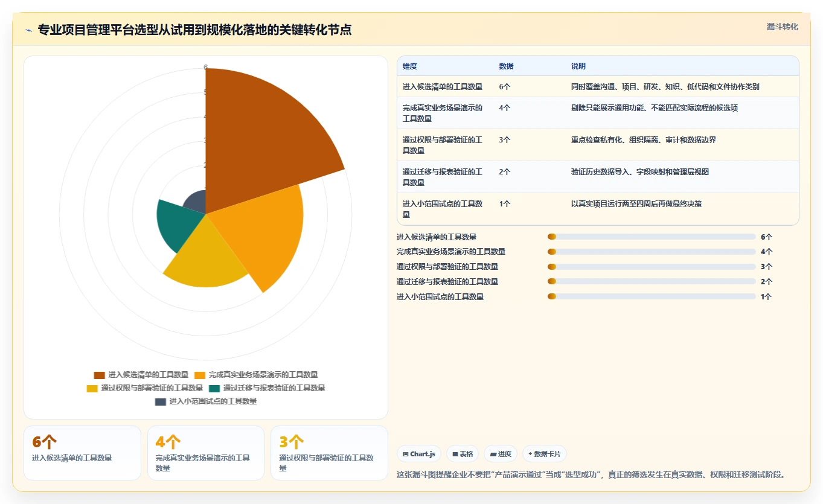
Task: Click description 以真实项目运行两至四周后再做最终决策
Action: pos(636,204)
